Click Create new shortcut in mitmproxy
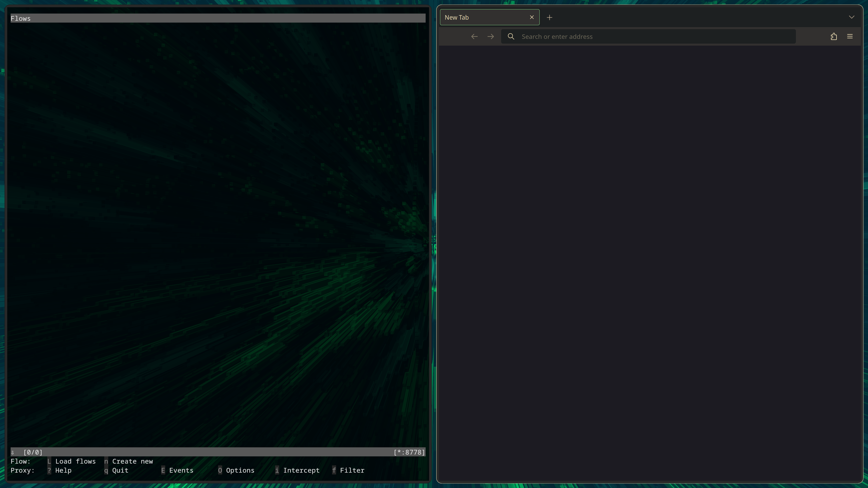This screenshot has width=868, height=488. point(129,461)
